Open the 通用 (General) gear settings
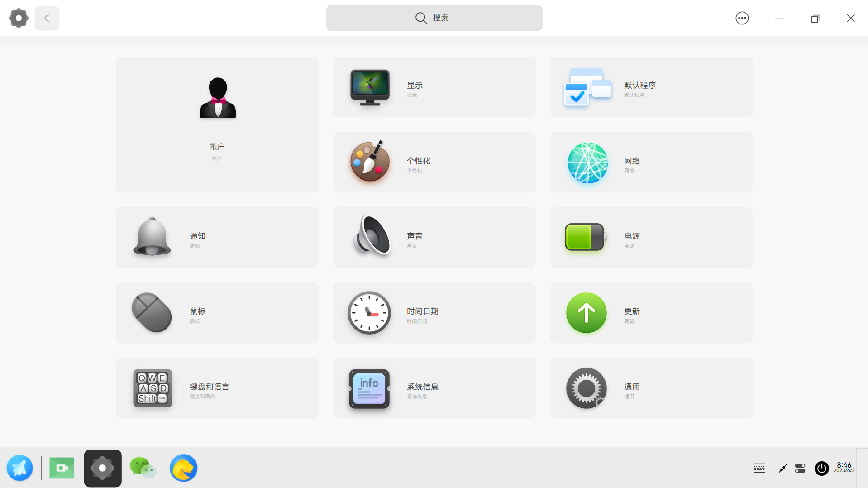The height and width of the screenshot is (488, 868). [x=650, y=388]
